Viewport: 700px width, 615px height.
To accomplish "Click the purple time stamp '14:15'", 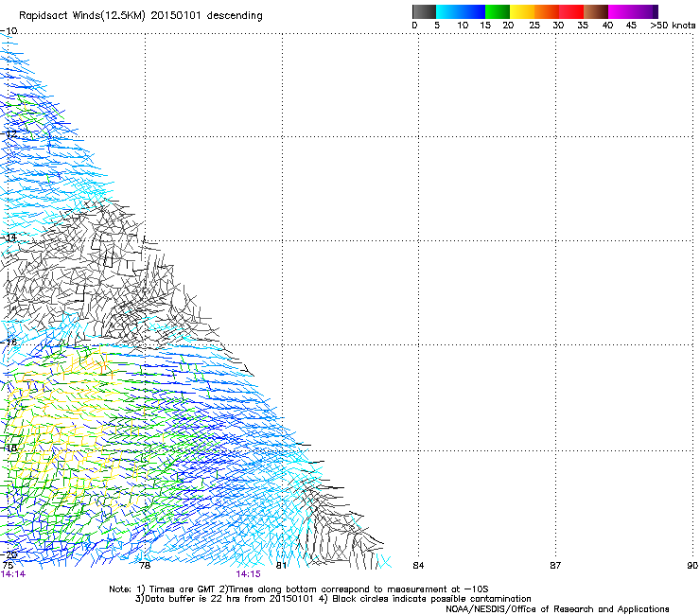I will click(248, 574).
